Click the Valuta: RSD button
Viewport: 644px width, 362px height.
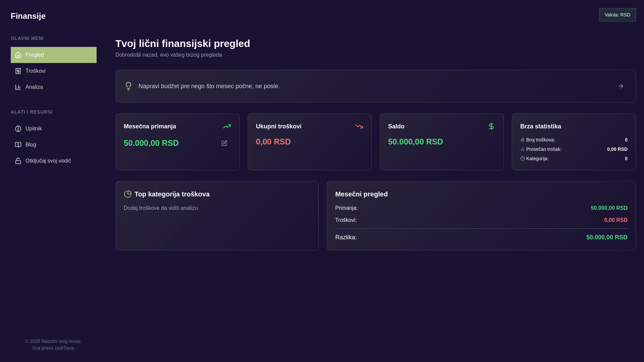click(618, 15)
